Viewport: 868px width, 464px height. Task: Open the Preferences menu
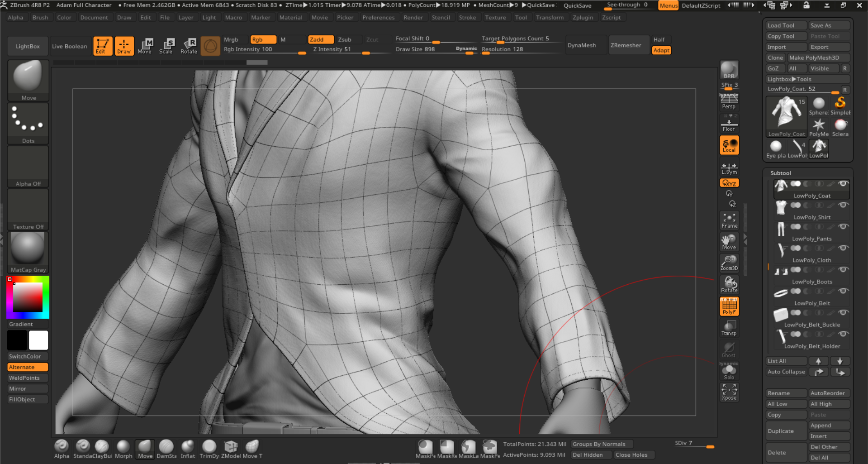click(x=378, y=17)
